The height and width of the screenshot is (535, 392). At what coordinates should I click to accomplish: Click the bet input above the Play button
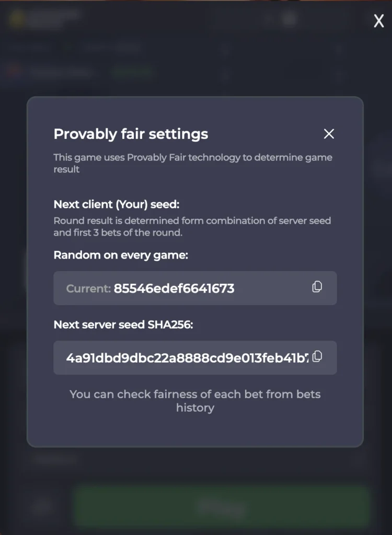click(x=196, y=460)
